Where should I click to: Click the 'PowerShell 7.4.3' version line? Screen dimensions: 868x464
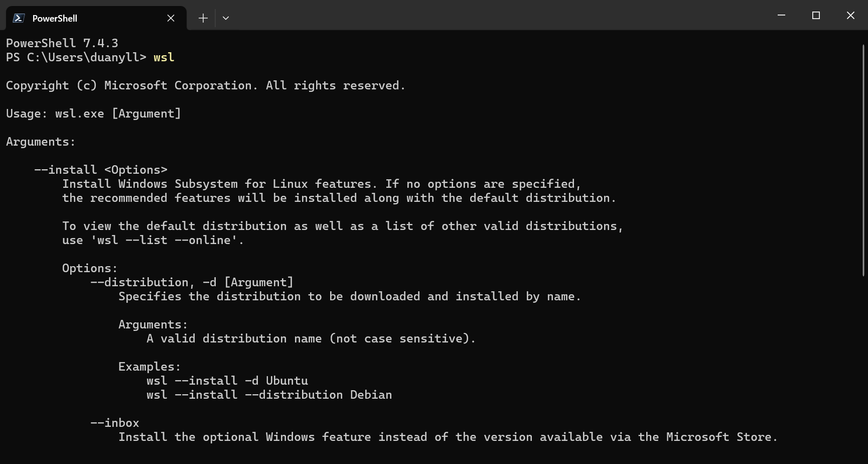pyautogui.click(x=62, y=43)
